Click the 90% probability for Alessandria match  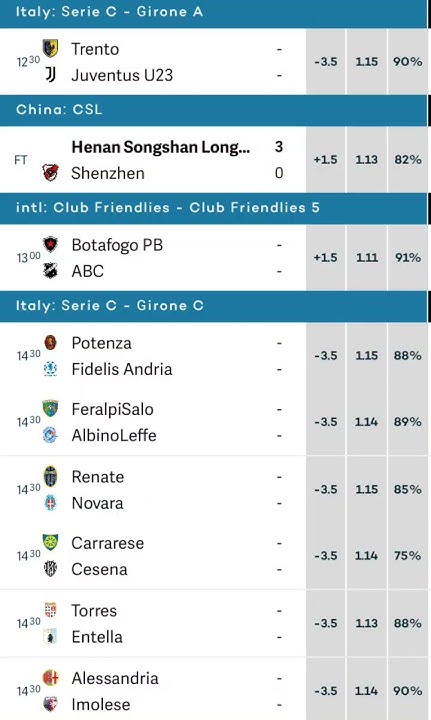tap(408, 691)
